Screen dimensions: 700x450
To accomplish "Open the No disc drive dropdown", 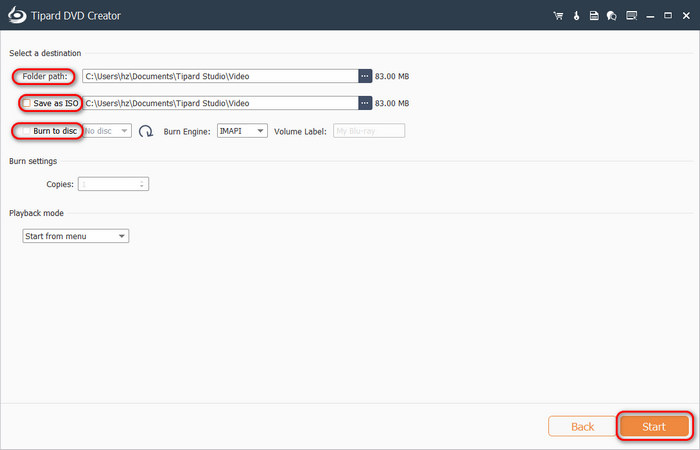I will point(107,131).
